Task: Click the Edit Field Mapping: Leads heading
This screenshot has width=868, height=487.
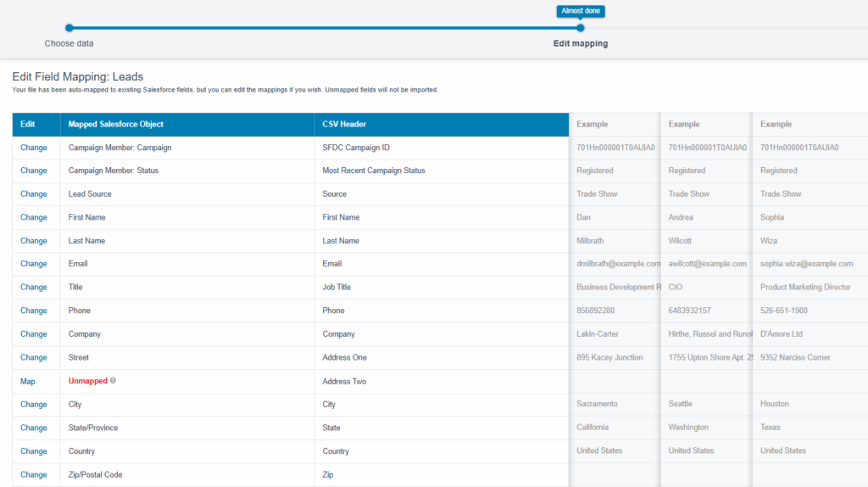Action: click(x=77, y=76)
